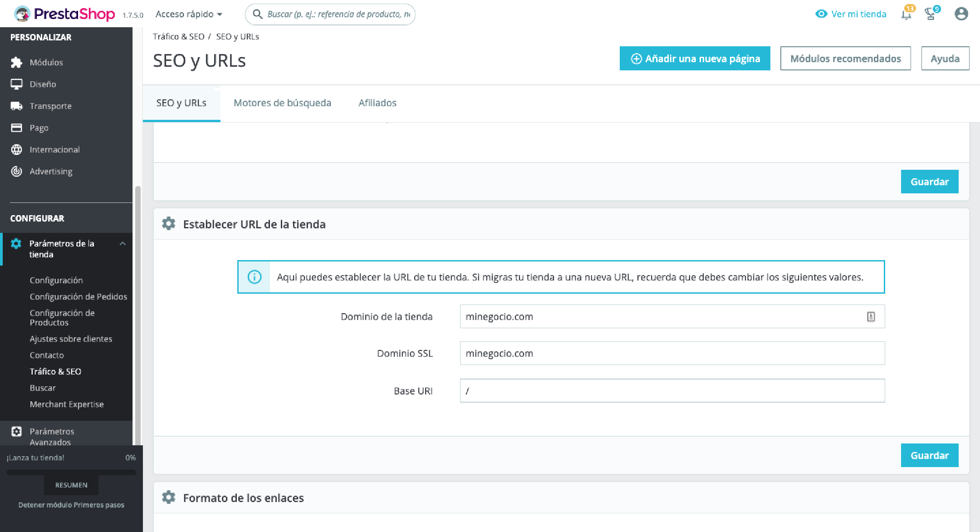
Task: Open Configuración submenu item
Action: pos(56,280)
